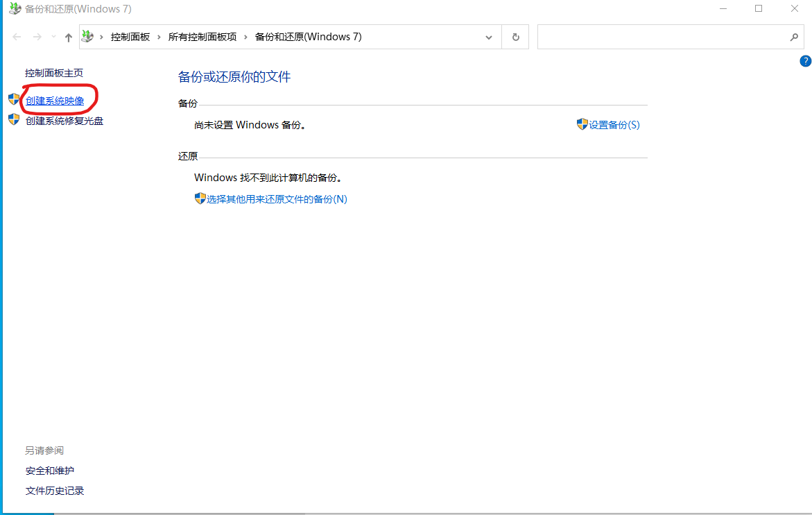Click text 尚未设置 Windows 备份。
812x515 pixels.
click(x=250, y=125)
